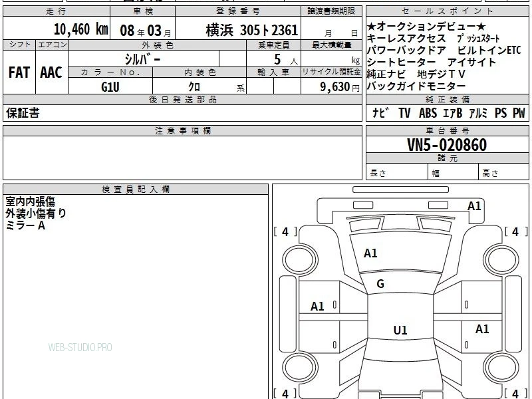Click ★オークションデビュー★ sales point
Screen dimensions: 532x399
[426, 26]
